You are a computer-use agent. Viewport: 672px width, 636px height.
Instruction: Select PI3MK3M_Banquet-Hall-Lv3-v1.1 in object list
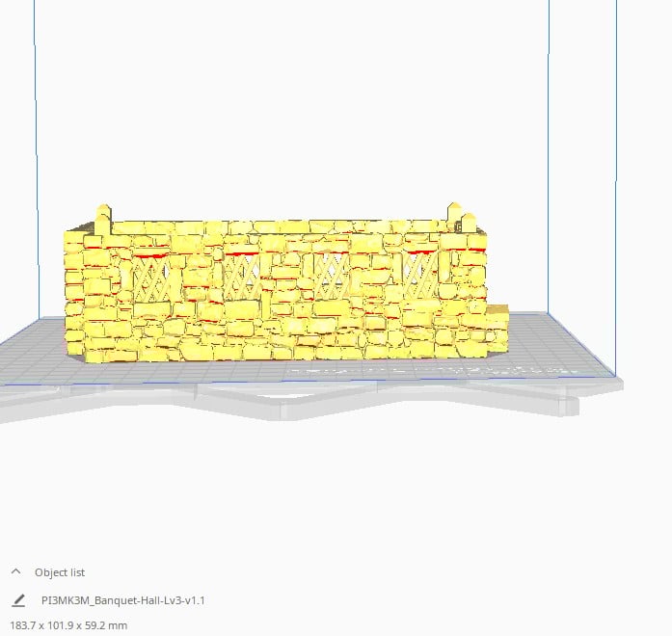(x=123, y=600)
